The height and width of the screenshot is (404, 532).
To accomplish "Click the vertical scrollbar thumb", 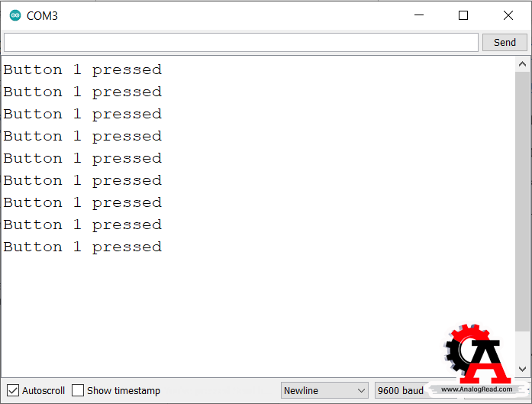I will 522,202.
